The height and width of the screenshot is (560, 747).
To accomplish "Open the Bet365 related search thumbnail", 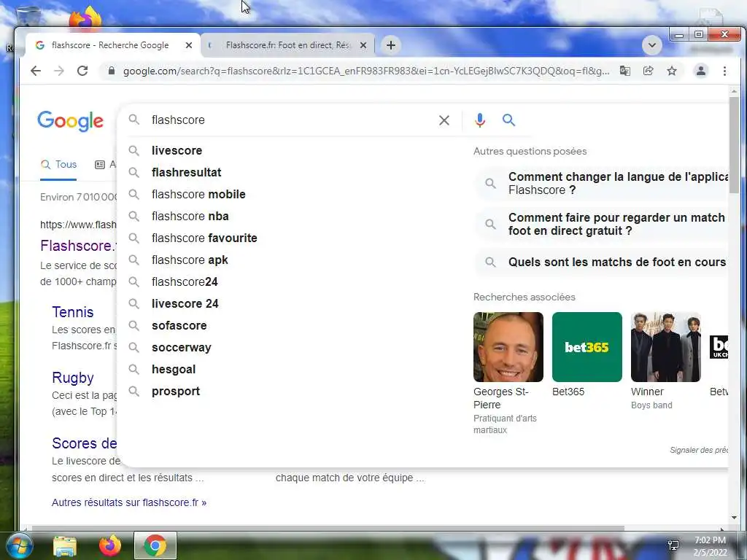I will click(587, 347).
